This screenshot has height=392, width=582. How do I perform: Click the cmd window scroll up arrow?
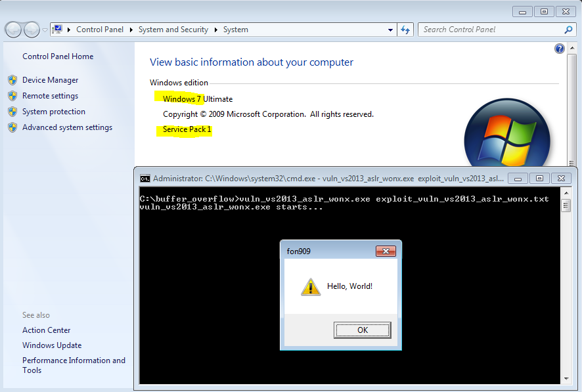coord(566,193)
